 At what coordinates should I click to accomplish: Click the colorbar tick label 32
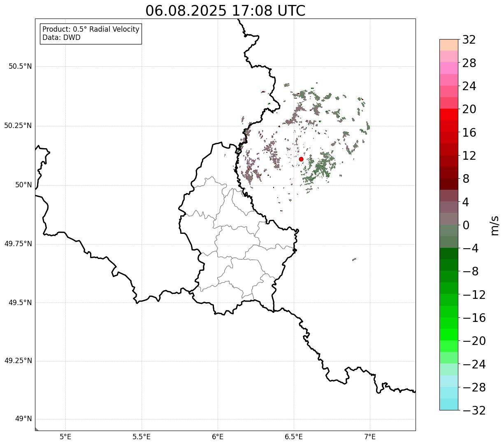469,40
